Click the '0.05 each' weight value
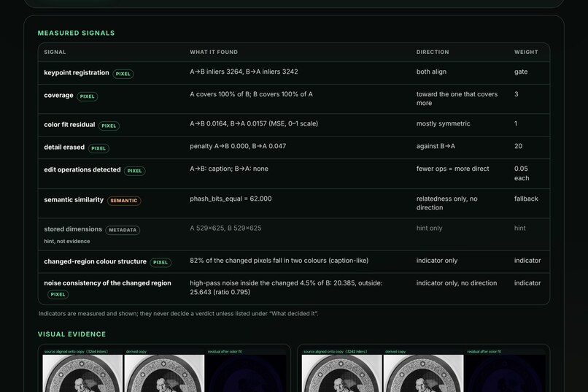 tap(522, 173)
